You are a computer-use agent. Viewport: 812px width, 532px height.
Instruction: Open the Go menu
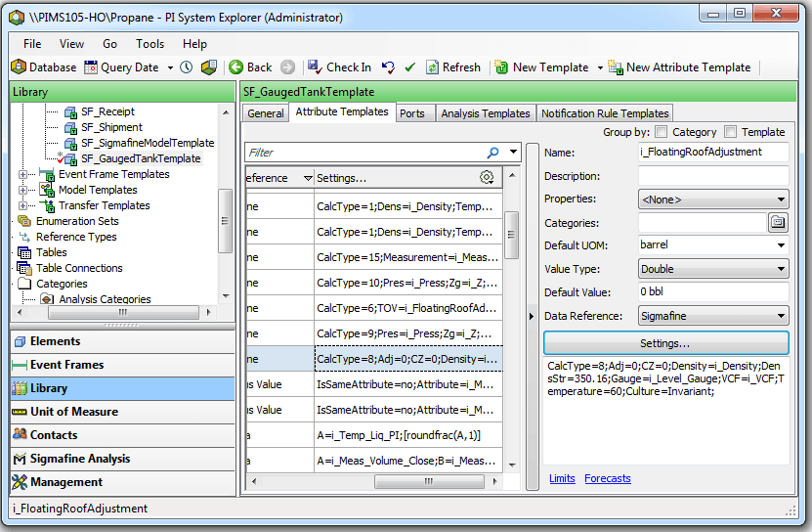pos(109,44)
